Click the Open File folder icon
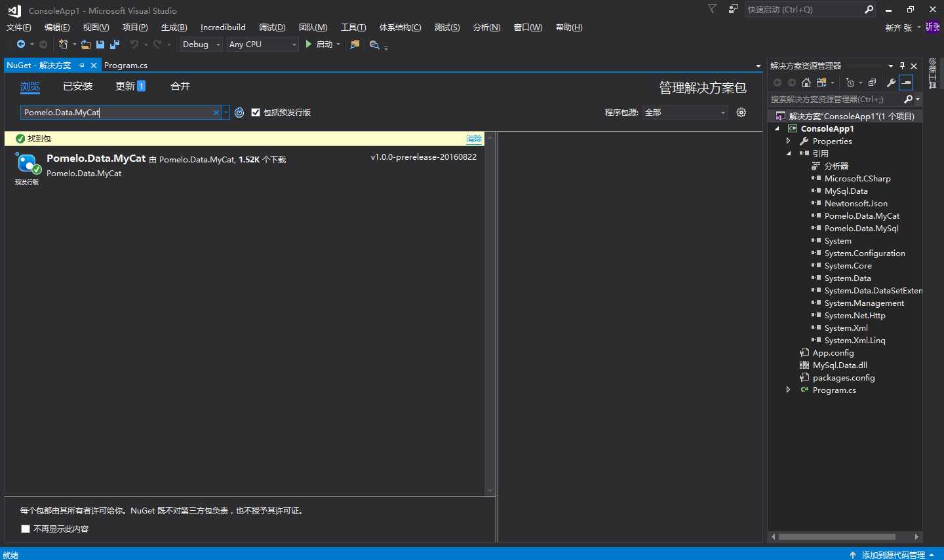 pyautogui.click(x=86, y=45)
